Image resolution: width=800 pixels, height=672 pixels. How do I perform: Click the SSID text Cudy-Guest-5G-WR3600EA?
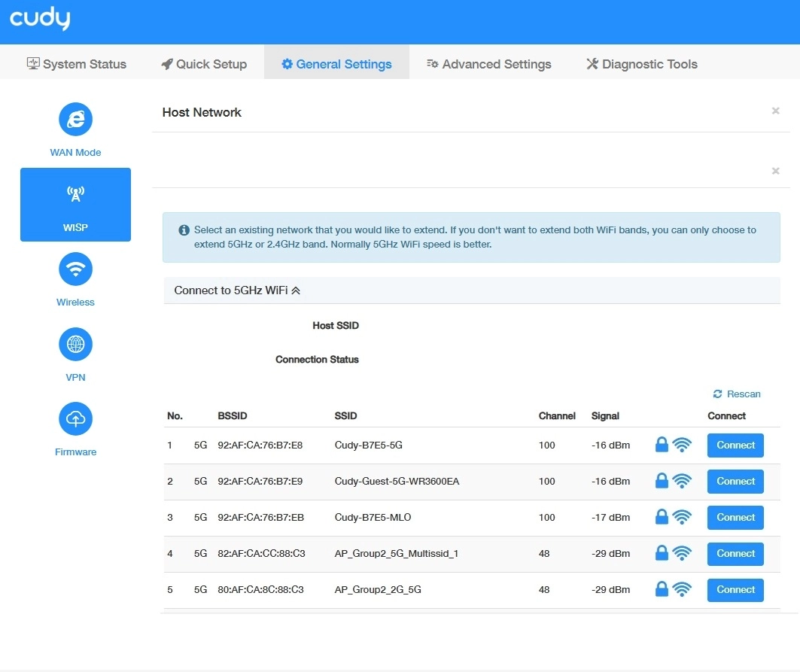[397, 481]
